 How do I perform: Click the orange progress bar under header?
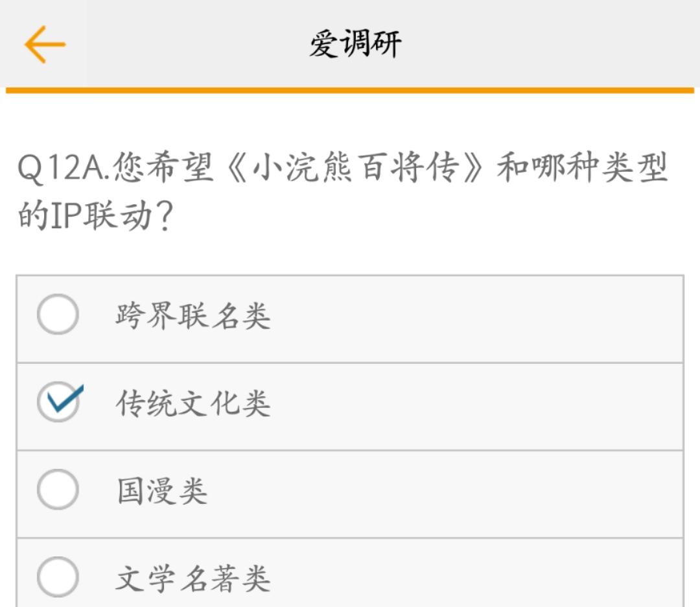[x=350, y=90]
